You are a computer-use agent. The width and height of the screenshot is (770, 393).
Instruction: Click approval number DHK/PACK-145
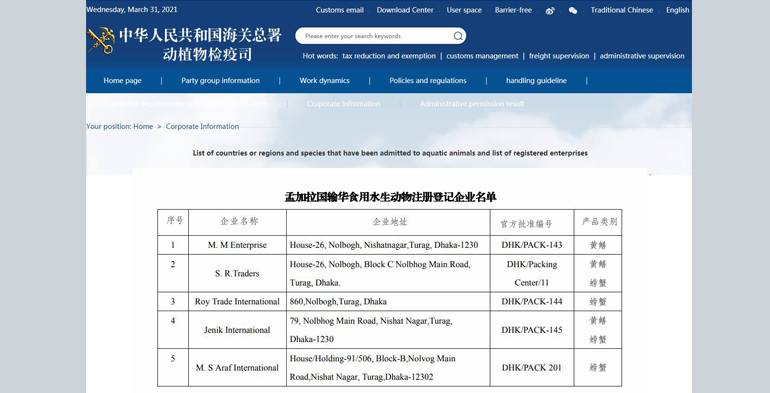pos(532,330)
